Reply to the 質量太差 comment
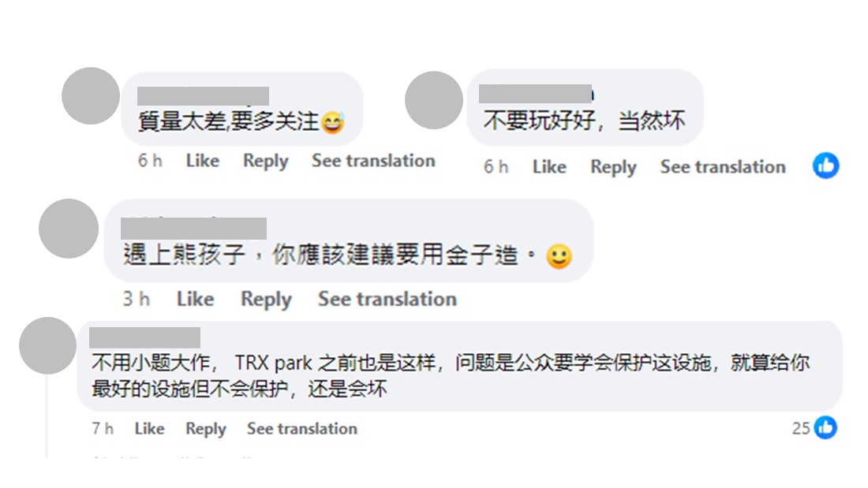 click(x=265, y=161)
